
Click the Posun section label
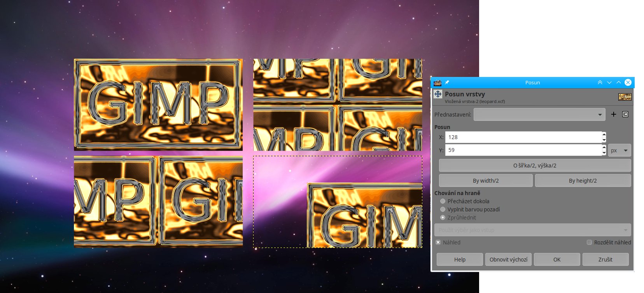[442, 127]
